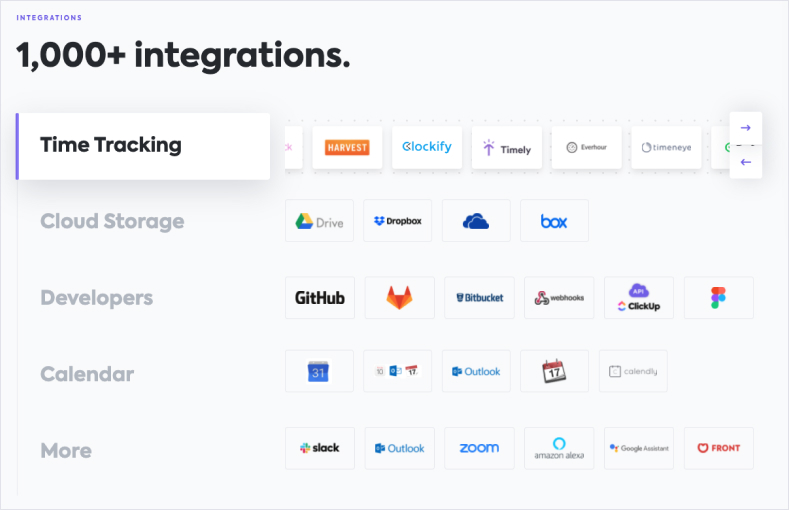
Task: Choose the GitHub integration
Action: click(320, 298)
